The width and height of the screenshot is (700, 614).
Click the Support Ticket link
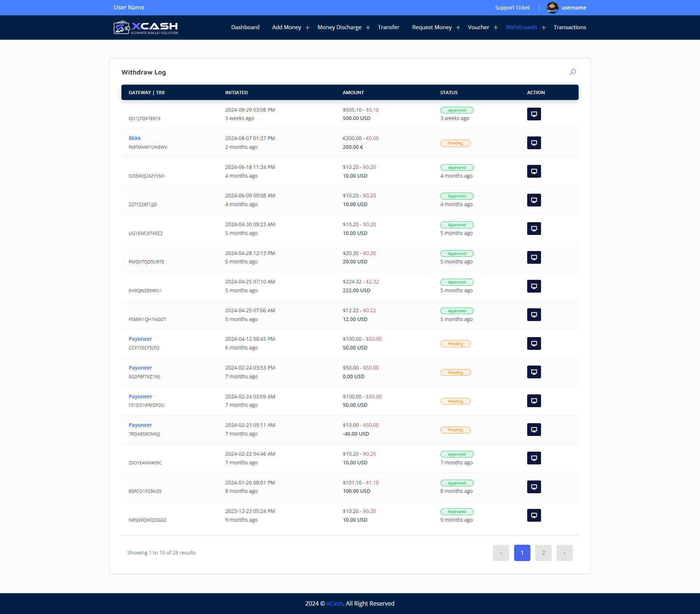tap(512, 8)
